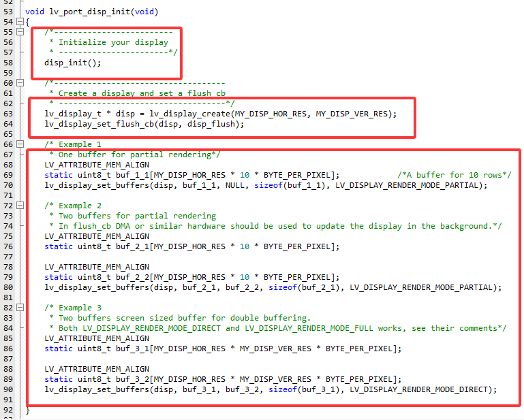Collapse the Example 1 comment fold
The image size is (524, 420).
[20, 144]
